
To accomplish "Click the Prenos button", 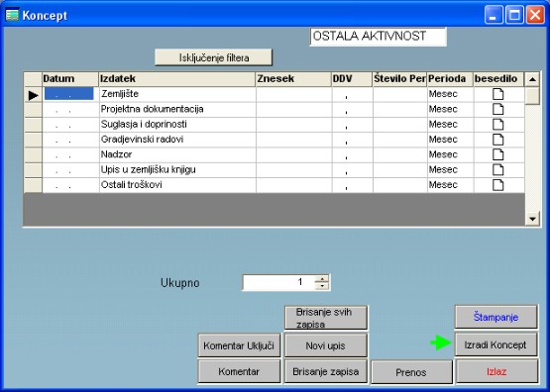I will coord(411,372).
